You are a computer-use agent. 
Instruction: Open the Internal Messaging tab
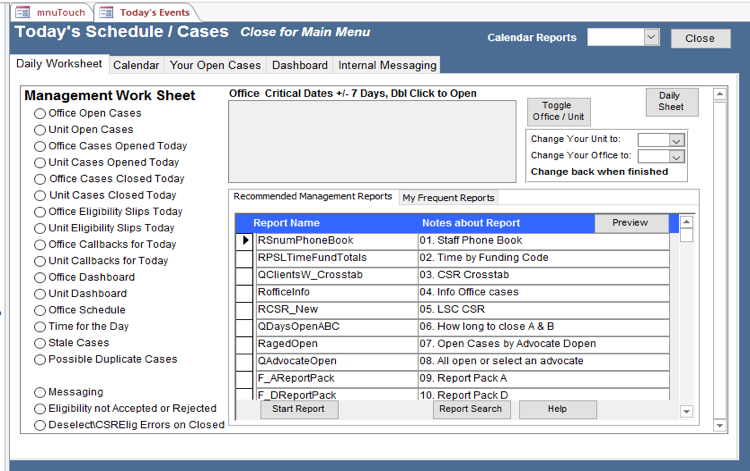pyautogui.click(x=387, y=65)
